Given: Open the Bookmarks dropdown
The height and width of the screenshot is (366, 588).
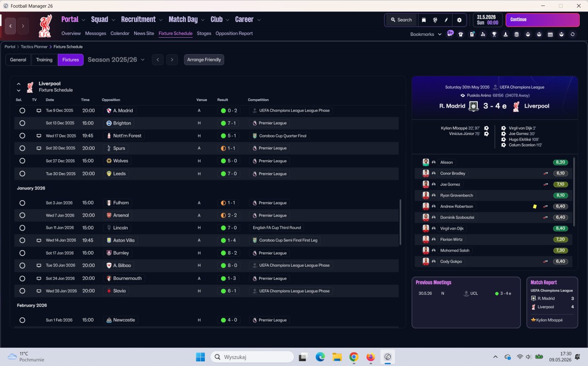Looking at the screenshot, I should [426, 34].
